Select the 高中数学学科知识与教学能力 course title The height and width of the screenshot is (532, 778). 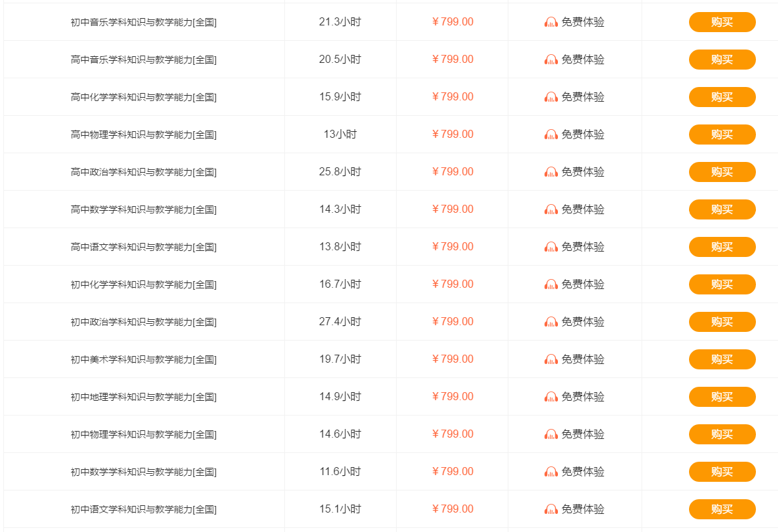click(143, 209)
